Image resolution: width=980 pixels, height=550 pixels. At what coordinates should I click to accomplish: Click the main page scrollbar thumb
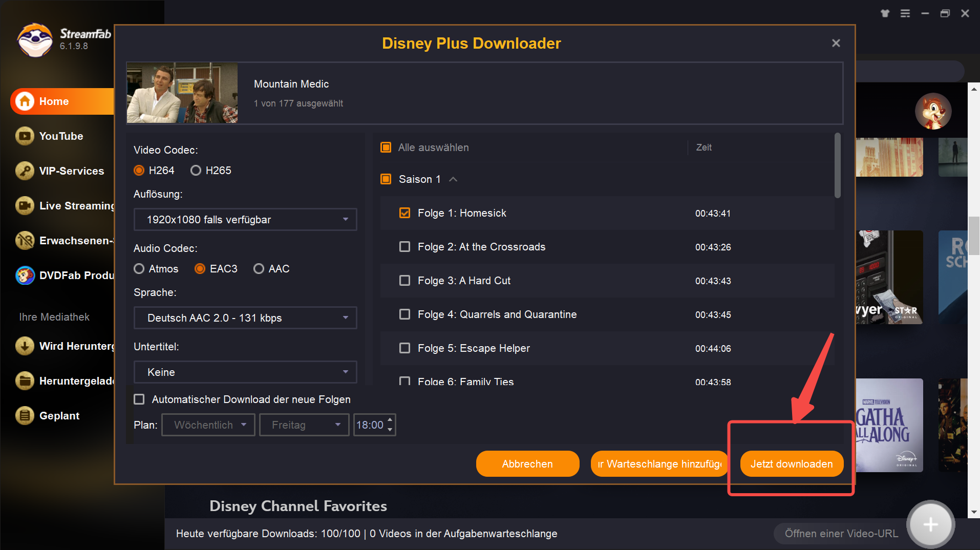tap(973, 236)
